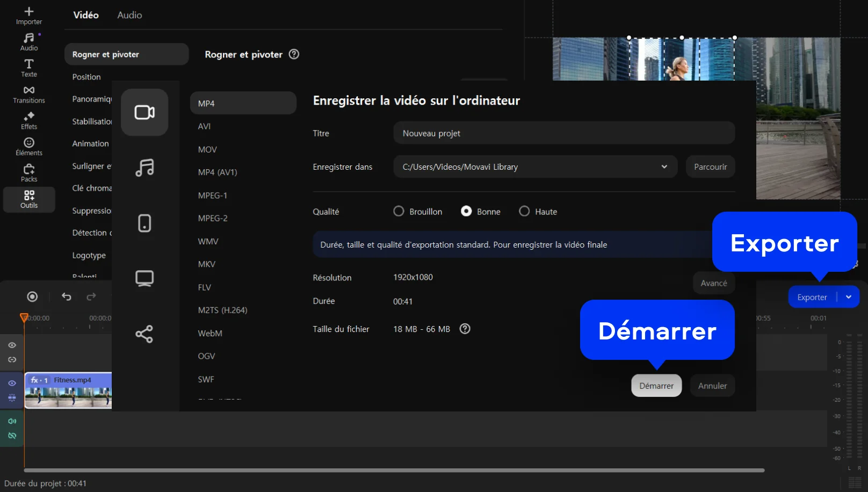Image resolution: width=868 pixels, height=492 pixels.
Task: Choose MOV from the format list
Action: click(x=207, y=149)
